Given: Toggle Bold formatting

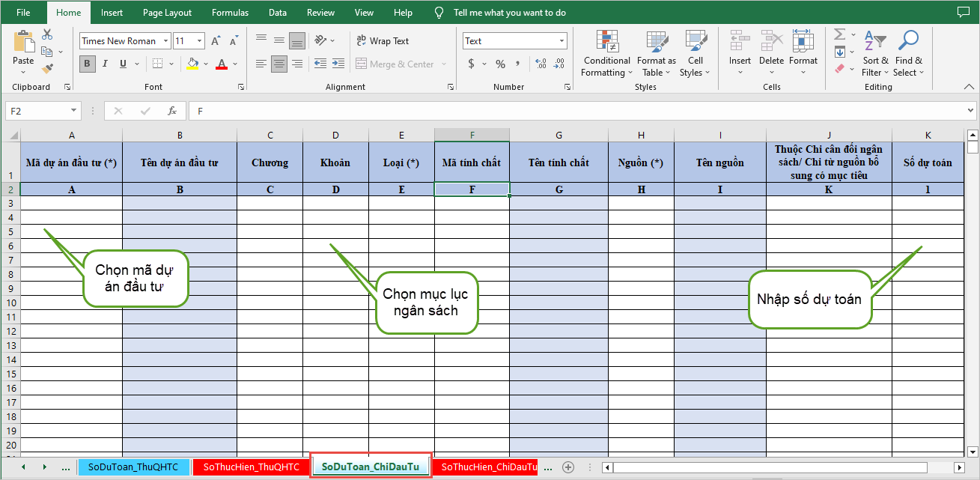Looking at the screenshot, I should point(88,64).
